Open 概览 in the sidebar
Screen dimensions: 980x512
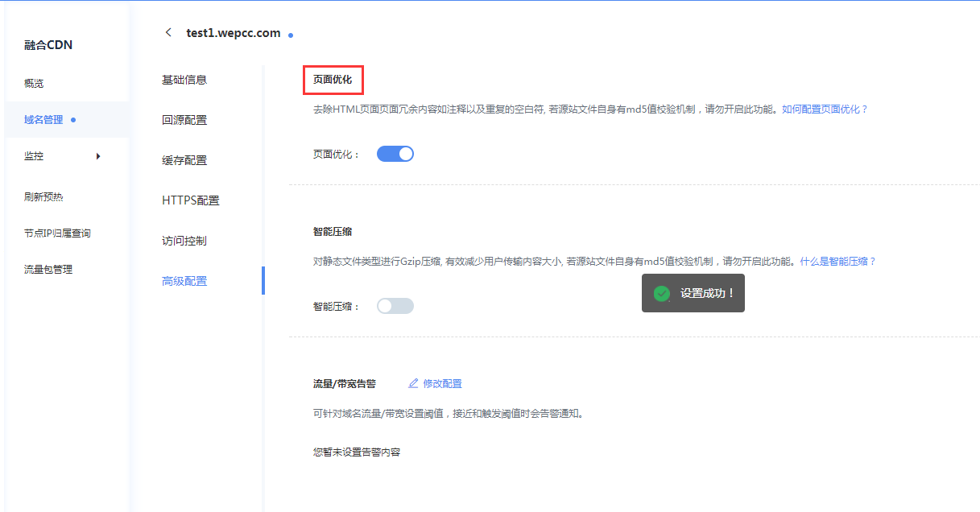point(34,84)
